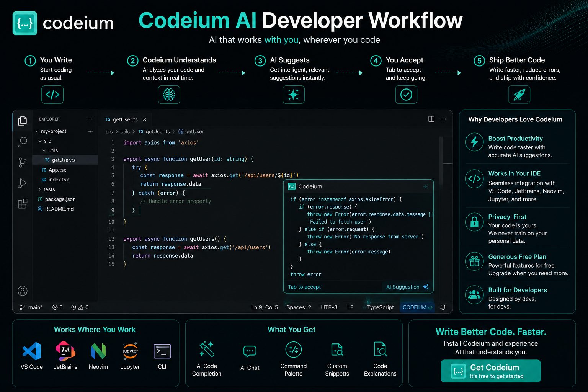The width and height of the screenshot is (588, 392).
Task: Click the rocket icon under Ship Better Code
Action: pyautogui.click(x=519, y=95)
